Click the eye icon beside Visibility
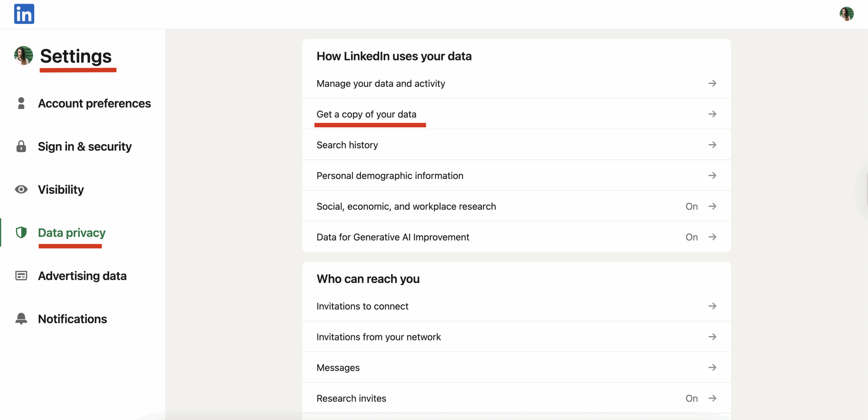The width and height of the screenshot is (868, 420). [x=21, y=189]
